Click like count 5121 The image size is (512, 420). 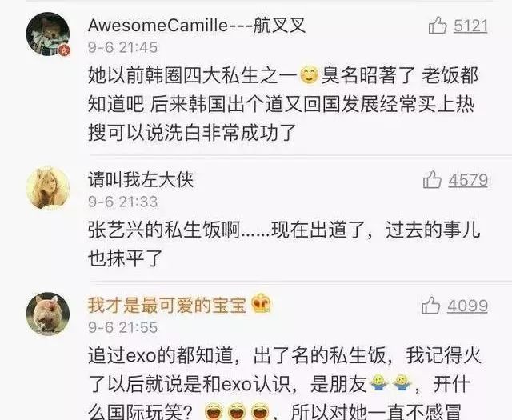470,26
